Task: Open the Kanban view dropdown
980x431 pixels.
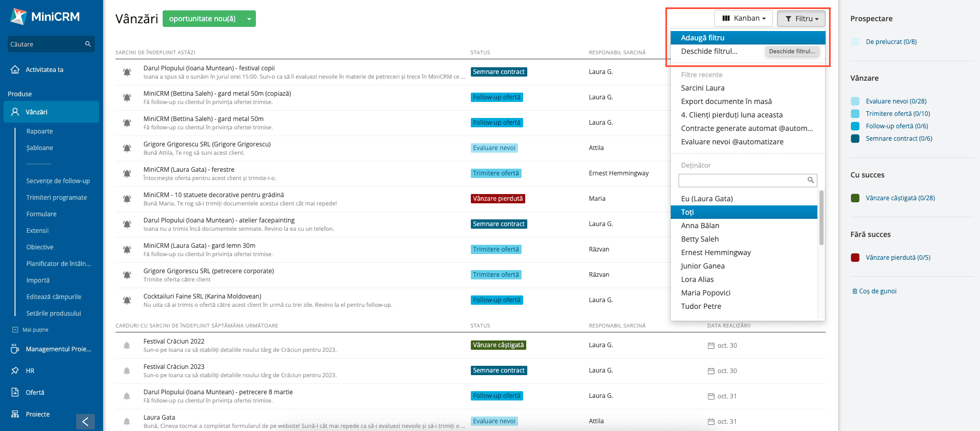Action: 743,18
